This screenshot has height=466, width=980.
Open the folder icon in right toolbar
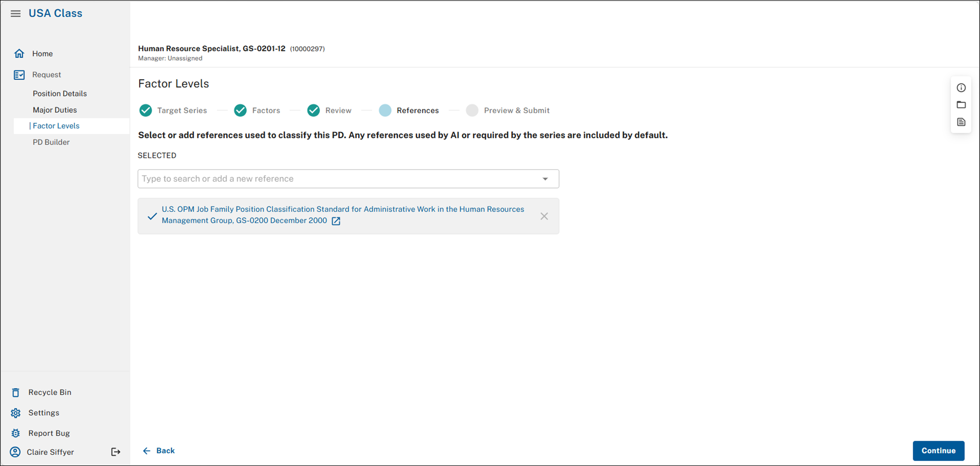[961, 105]
